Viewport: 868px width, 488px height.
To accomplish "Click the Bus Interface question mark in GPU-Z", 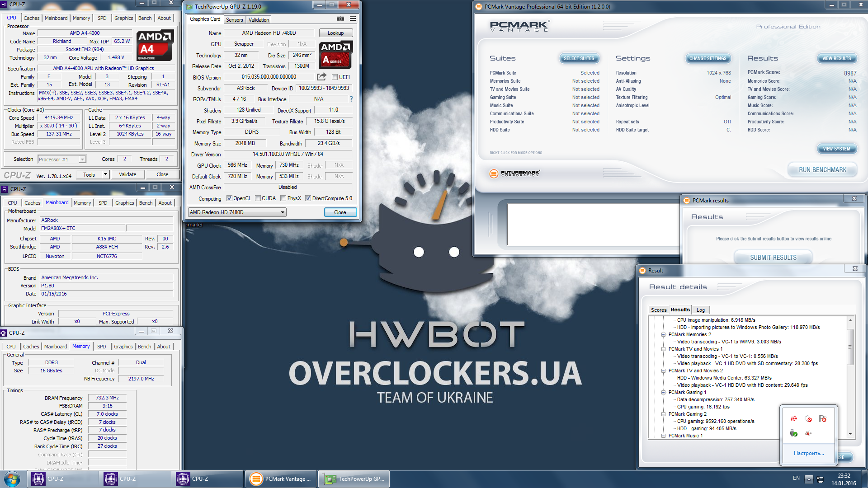I will point(351,99).
